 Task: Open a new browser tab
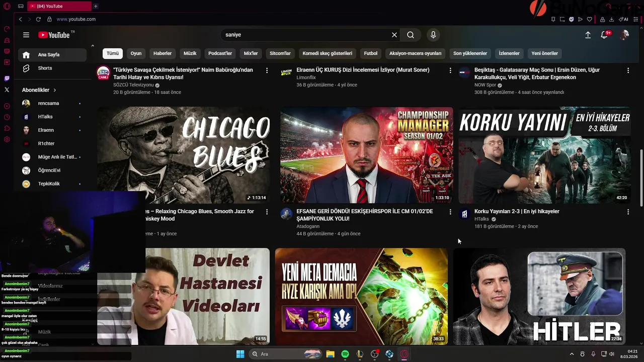point(96,6)
